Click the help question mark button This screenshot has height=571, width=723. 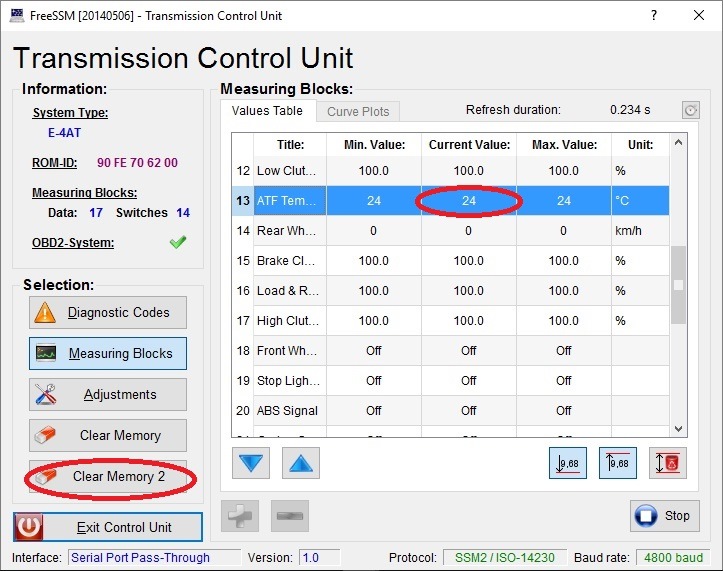point(654,15)
